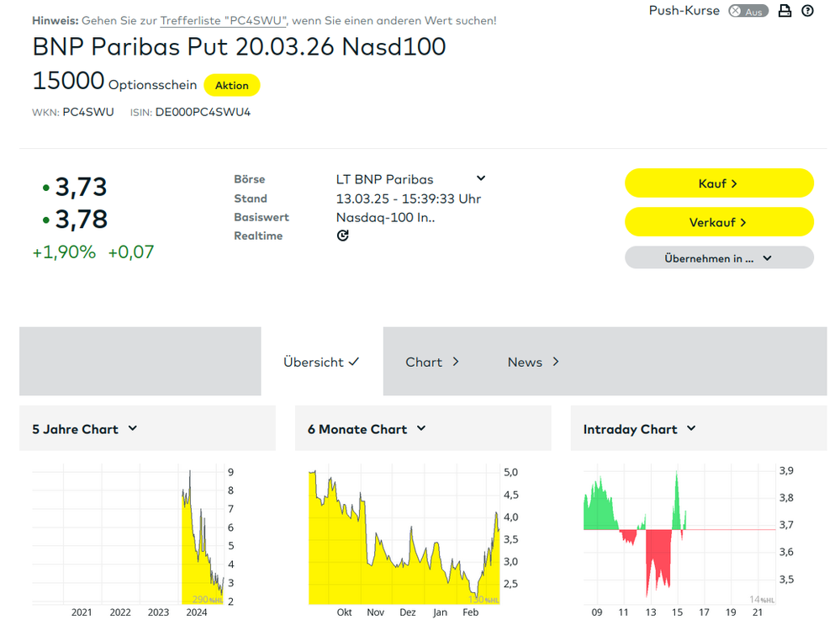Open the Übernehmen in dropdown
The width and height of the screenshot is (840, 636).
pos(719,258)
